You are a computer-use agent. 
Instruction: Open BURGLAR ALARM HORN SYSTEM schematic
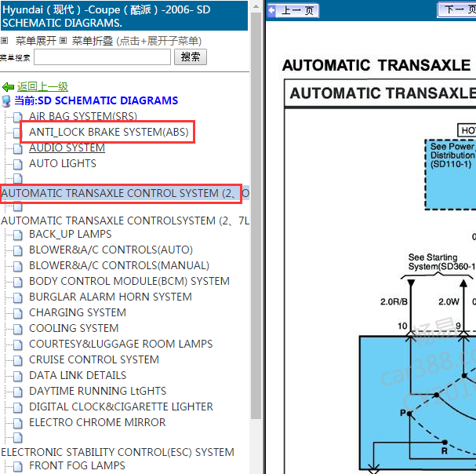[x=111, y=297]
